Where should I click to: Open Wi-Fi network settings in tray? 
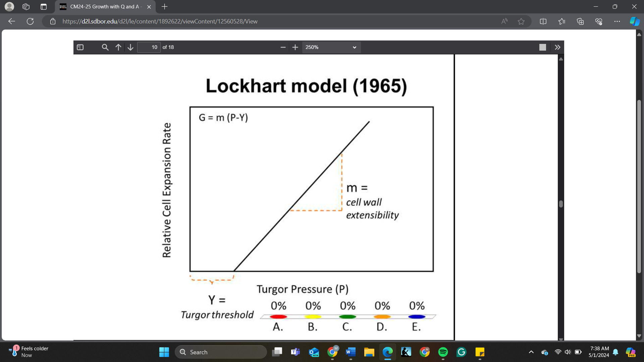click(x=558, y=352)
